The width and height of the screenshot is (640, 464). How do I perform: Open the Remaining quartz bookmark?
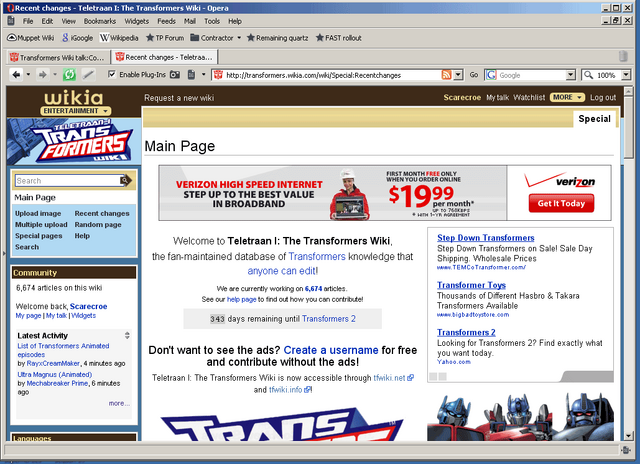278,38
